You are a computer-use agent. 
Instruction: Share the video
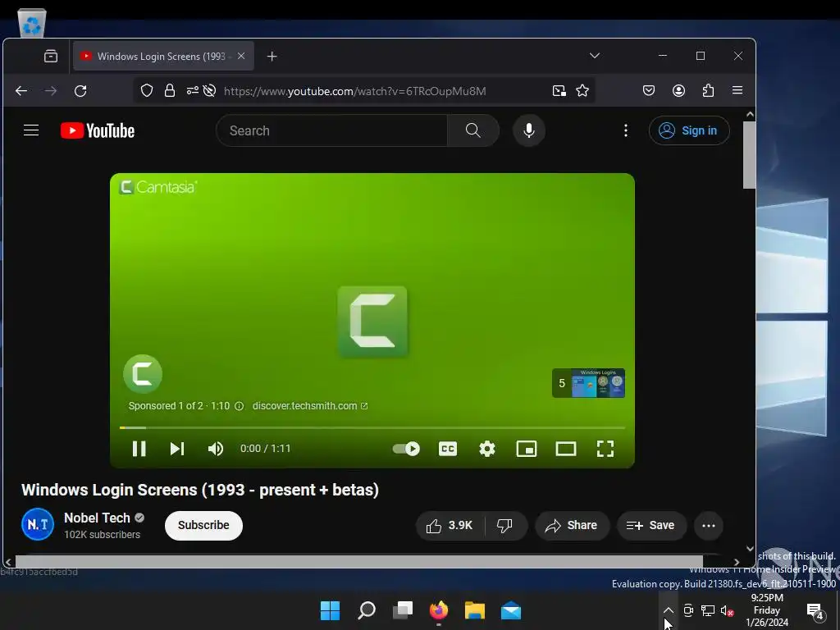point(572,526)
